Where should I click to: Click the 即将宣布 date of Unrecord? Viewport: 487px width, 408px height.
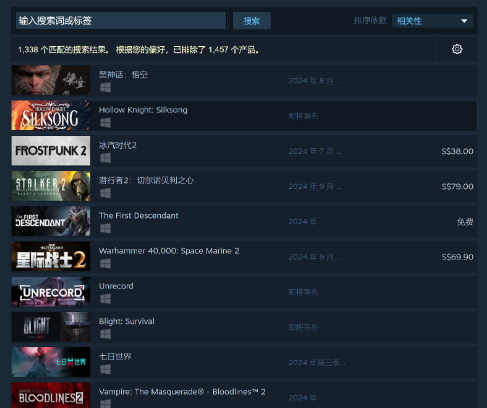click(x=303, y=292)
